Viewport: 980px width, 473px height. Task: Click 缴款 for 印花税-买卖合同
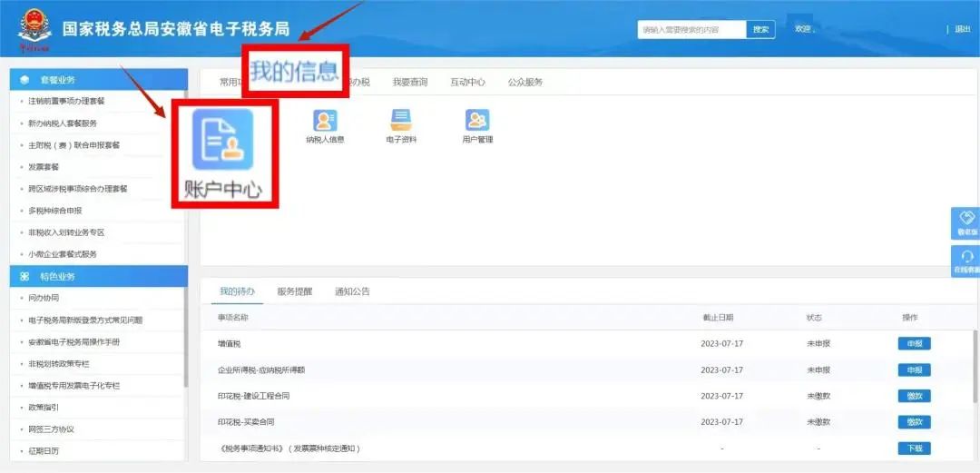tap(915, 422)
